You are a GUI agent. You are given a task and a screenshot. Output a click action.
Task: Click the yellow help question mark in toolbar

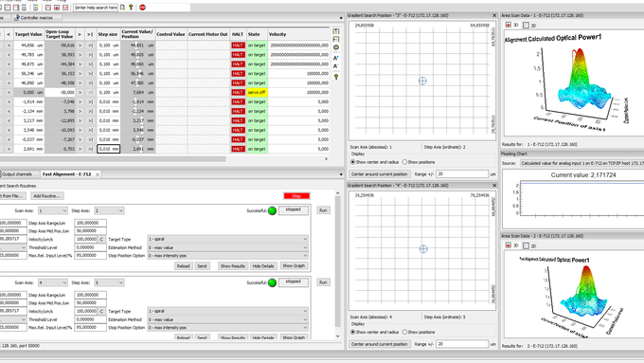click(x=131, y=8)
